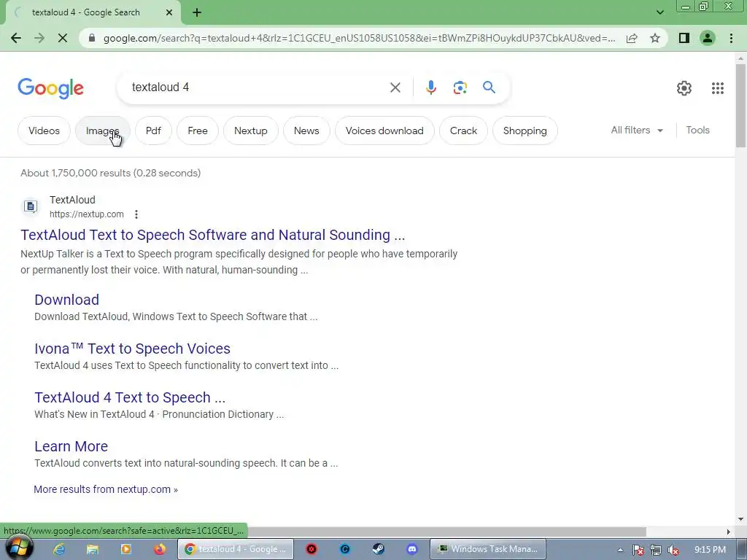Select the Voices download chip
This screenshot has width=747, height=560.
384,131
